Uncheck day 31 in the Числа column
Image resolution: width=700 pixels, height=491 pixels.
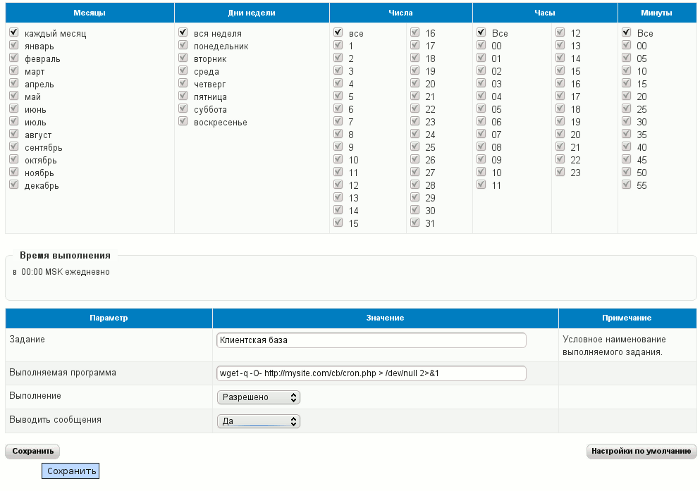coord(414,223)
